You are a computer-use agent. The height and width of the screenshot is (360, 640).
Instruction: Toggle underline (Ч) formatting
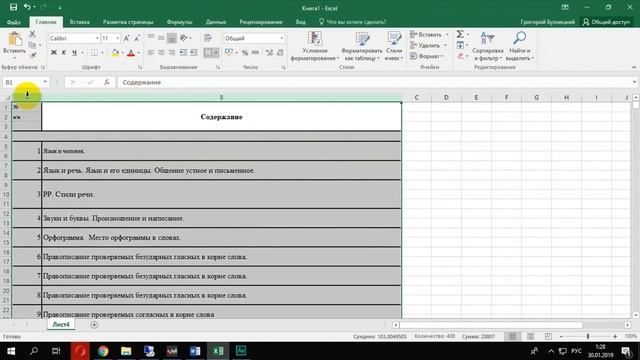(x=74, y=52)
